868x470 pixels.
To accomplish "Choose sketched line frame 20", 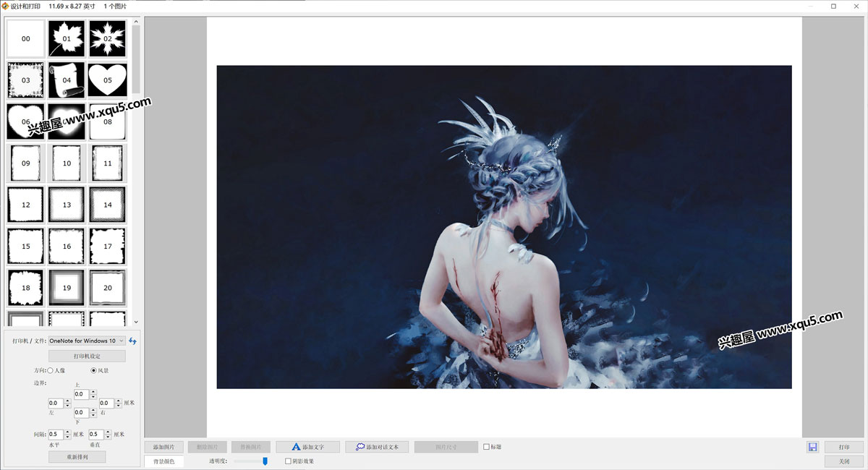I will pyautogui.click(x=108, y=287).
